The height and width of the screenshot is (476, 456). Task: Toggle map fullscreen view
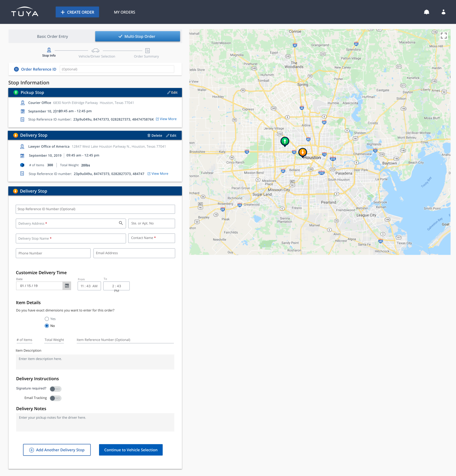pos(444,36)
